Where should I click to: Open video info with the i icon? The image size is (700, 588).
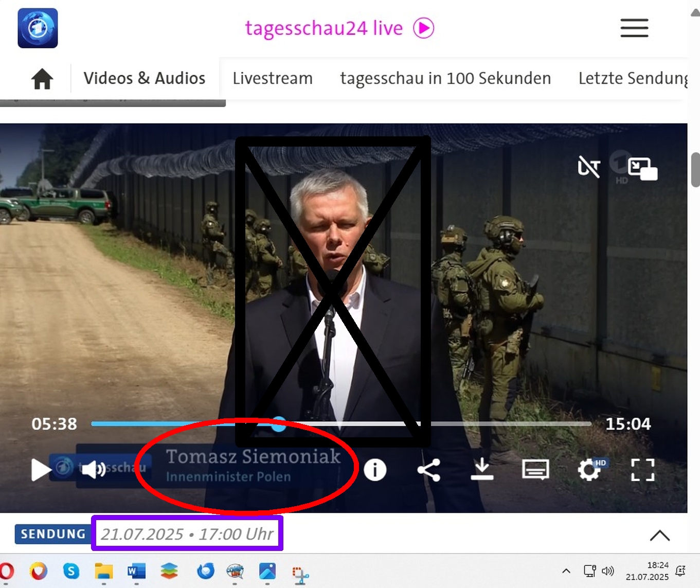pos(375,470)
